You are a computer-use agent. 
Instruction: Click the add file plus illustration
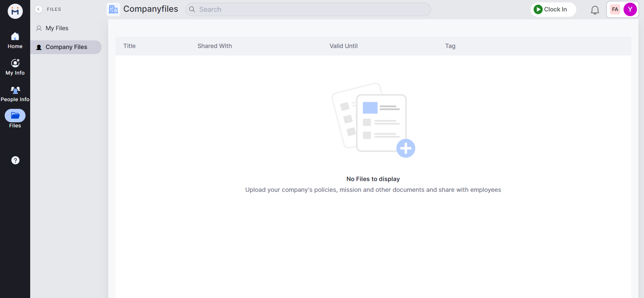pos(406,148)
